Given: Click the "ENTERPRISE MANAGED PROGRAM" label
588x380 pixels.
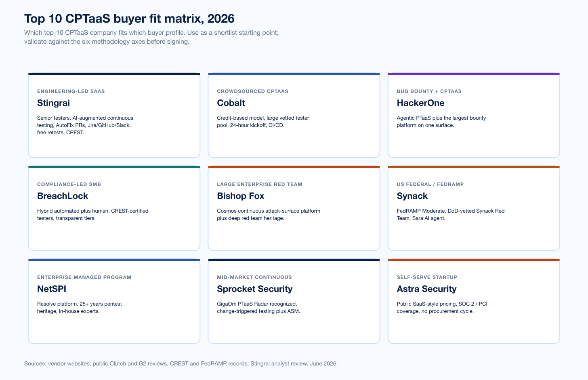Looking at the screenshot, I should (x=84, y=277).
